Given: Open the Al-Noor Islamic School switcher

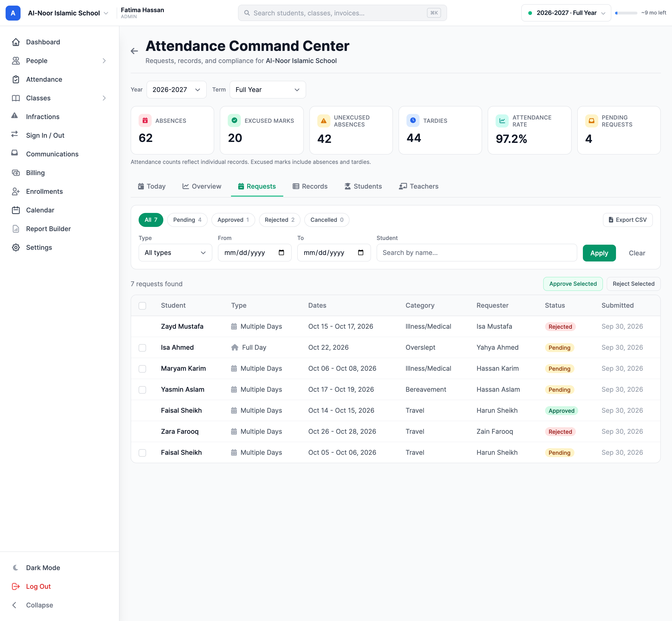Looking at the screenshot, I should pyautogui.click(x=68, y=13).
